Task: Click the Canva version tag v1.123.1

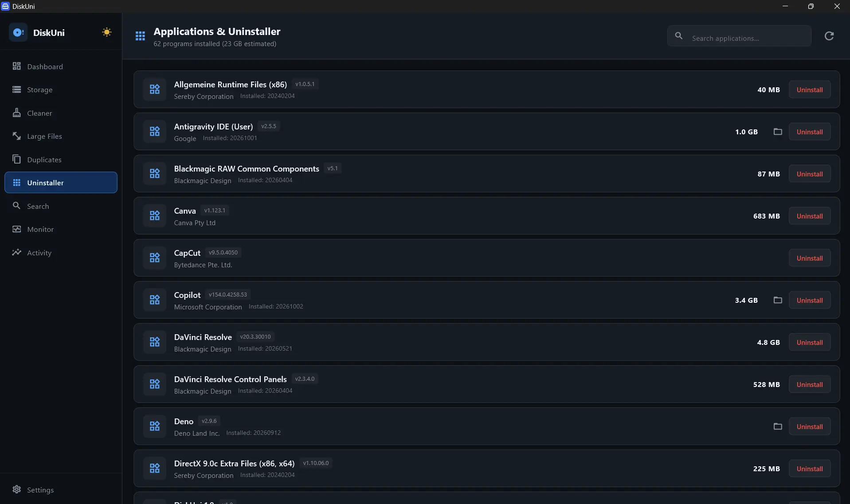Action: coord(215,211)
